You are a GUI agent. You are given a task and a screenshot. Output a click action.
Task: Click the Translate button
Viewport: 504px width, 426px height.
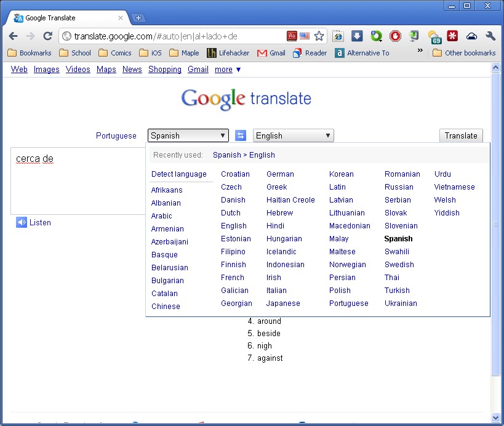coord(461,135)
